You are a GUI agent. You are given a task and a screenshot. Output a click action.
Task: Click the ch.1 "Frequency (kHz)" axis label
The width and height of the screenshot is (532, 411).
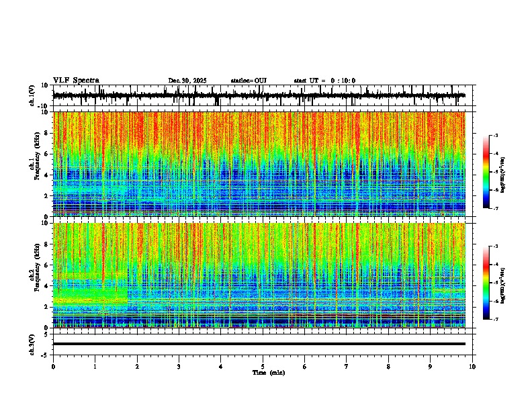[x=37, y=156]
